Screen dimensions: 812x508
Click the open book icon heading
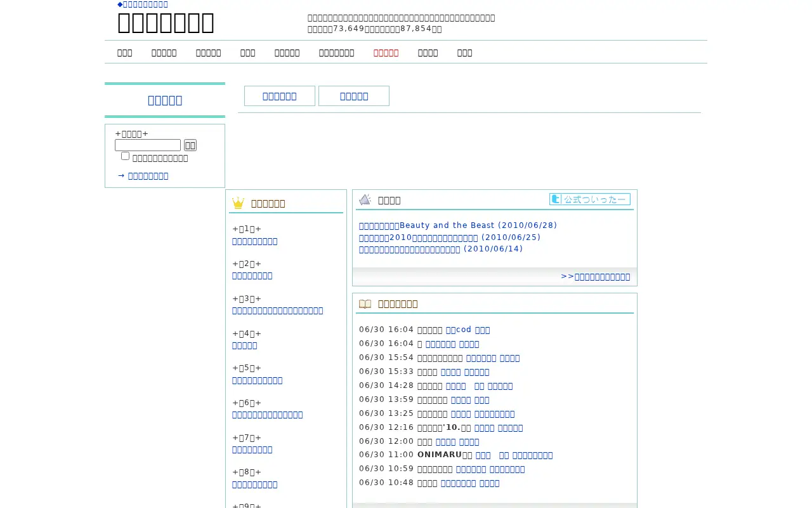point(365,304)
